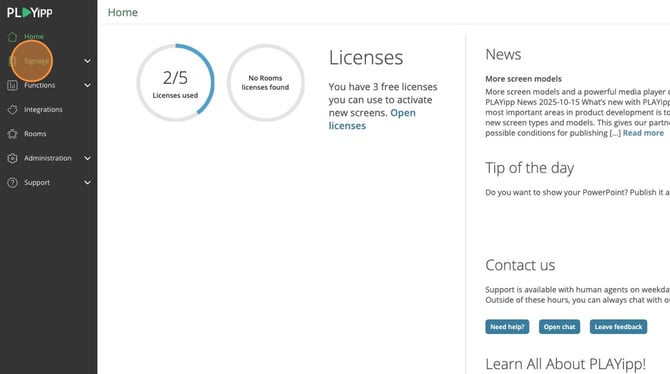
Task: Click the News heading
Action: tap(503, 55)
